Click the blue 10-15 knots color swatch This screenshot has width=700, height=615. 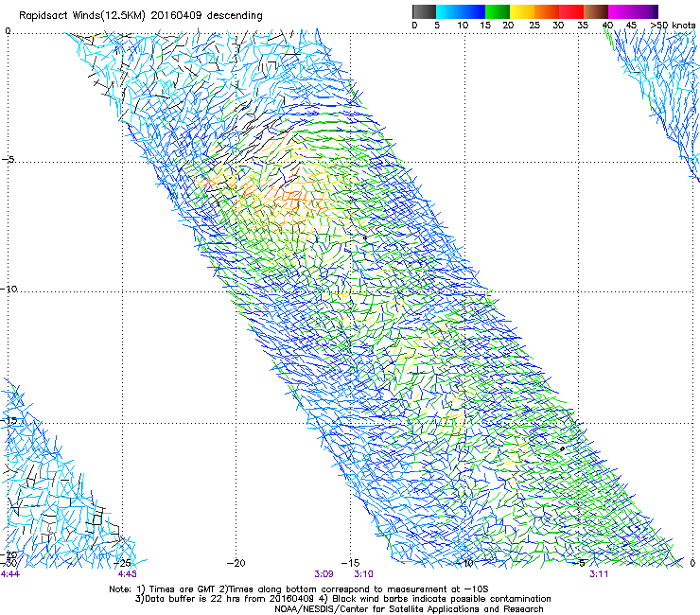tap(473, 11)
